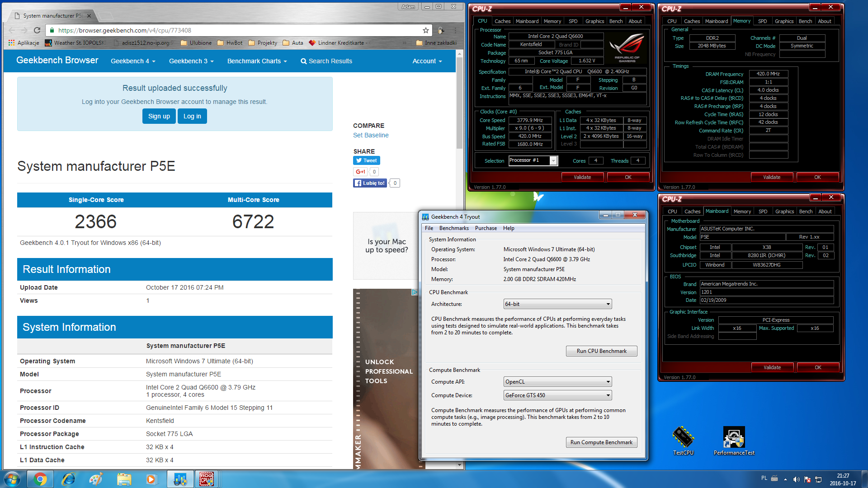
Task: Switch to Graphics tab in the CPU-Z mainboard window
Action: (784, 211)
